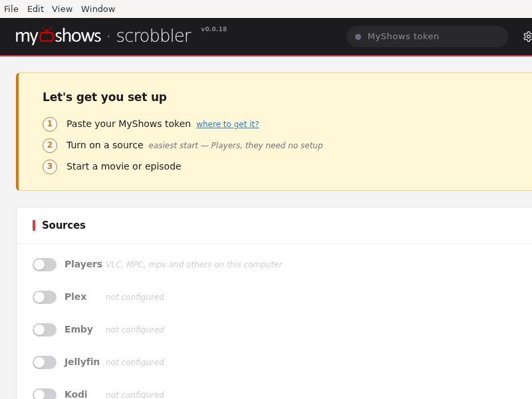The width and height of the screenshot is (532, 399).
Task: Click 'not configured' text beside Jellyfin
Action: [x=135, y=362]
